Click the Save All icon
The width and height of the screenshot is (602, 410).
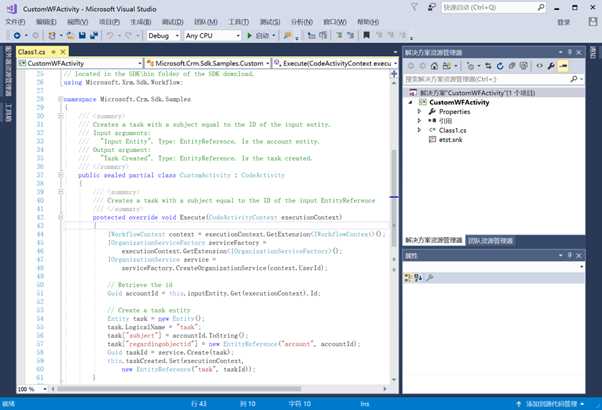coord(94,36)
